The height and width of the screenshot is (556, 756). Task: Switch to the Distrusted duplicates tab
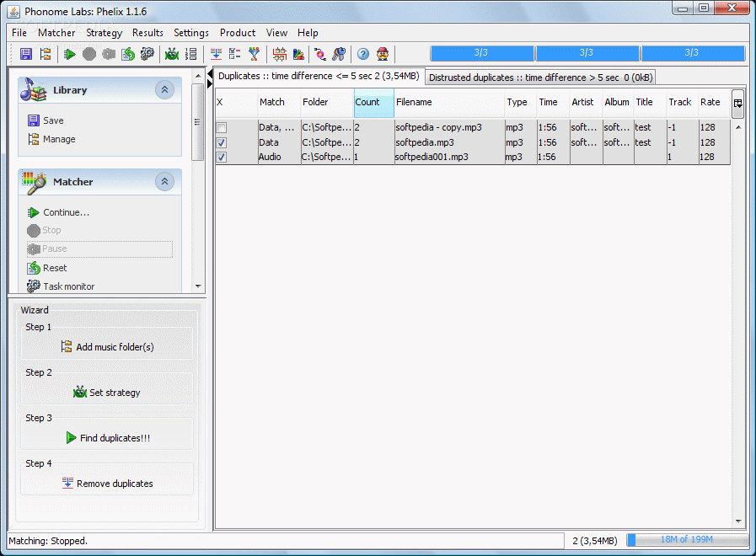(540, 78)
